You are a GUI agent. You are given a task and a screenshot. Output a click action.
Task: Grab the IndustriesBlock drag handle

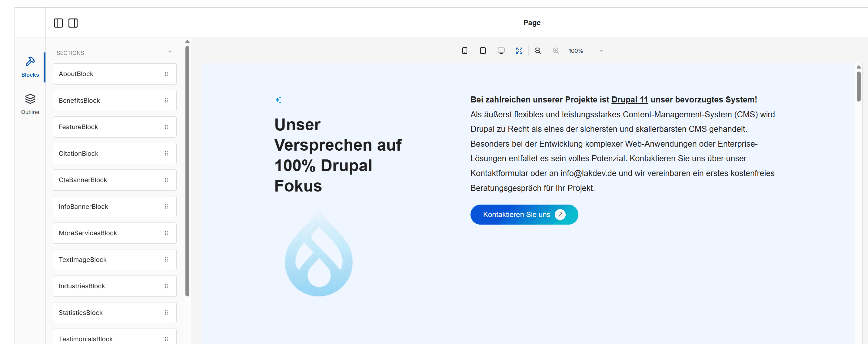(166, 286)
